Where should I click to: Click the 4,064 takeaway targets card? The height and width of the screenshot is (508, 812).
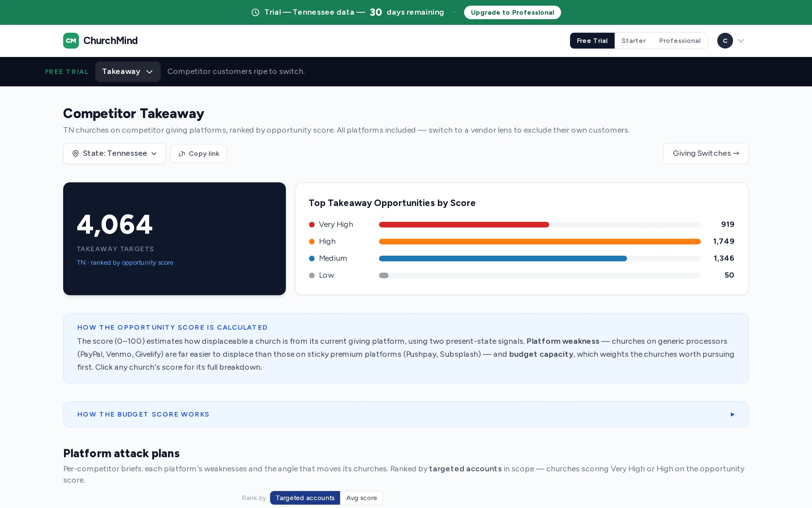(x=174, y=238)
